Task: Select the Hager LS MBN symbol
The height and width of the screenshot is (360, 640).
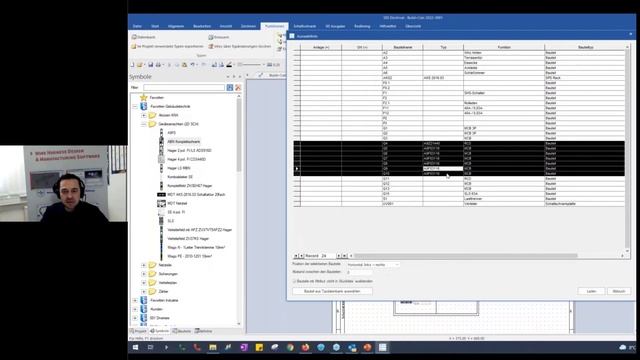Action: click(x=179, y=168)
